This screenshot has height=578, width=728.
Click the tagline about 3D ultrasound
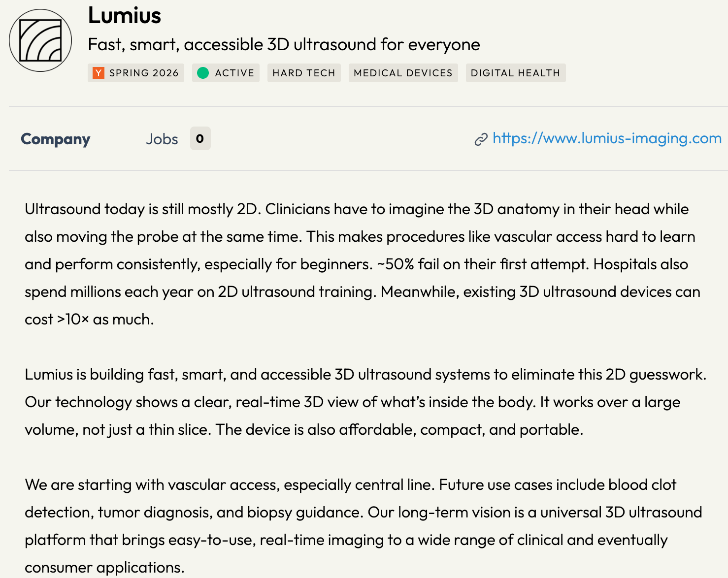pos(284,45)
